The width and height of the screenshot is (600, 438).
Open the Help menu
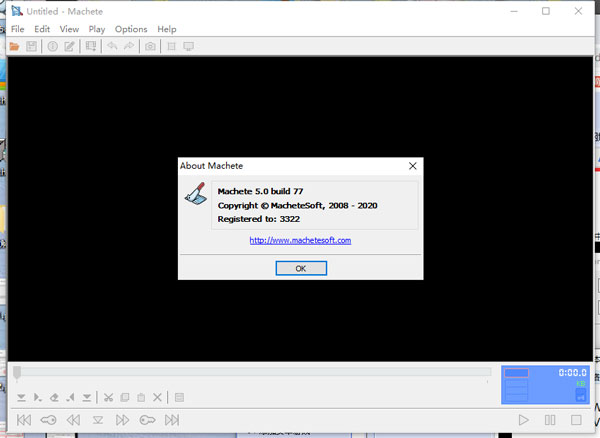(167, 29)
